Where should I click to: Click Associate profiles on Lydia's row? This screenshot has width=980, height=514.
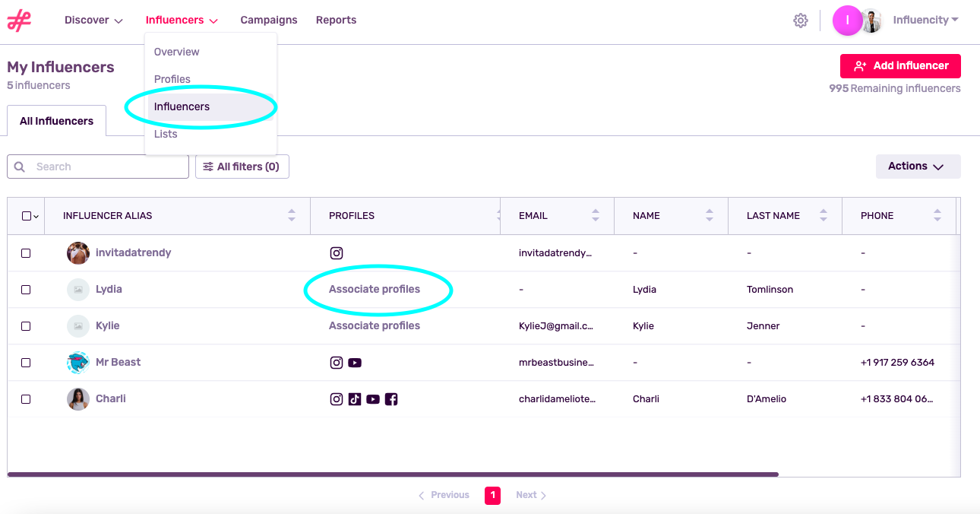(374, 289)
